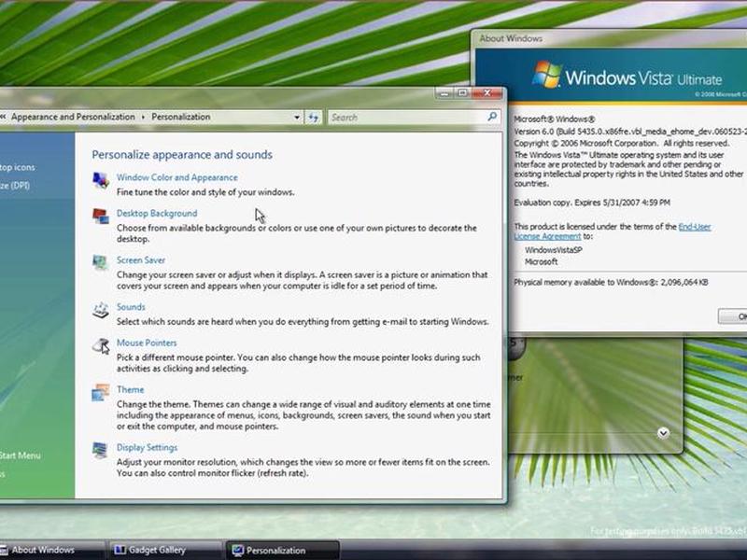Click 'Physical memory available to Windows' line
This screenshot has height=560, width=747.
pyautogui.click(x=611, y=283)
